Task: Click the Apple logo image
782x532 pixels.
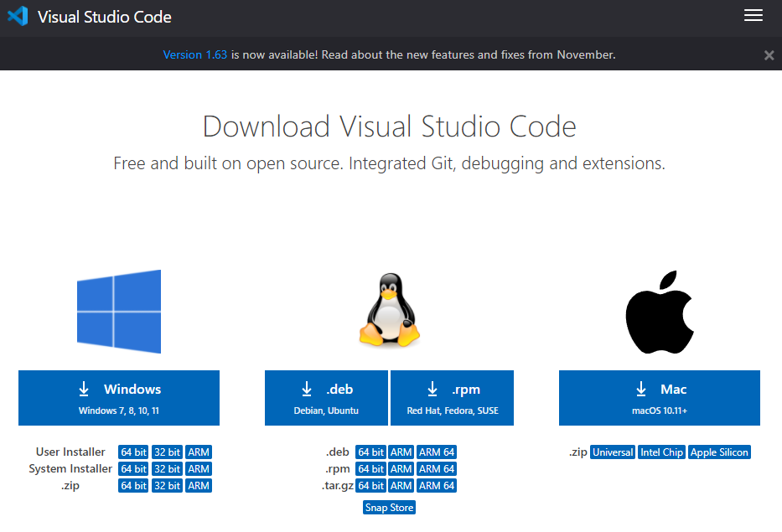Action: [x=660, y=312]
